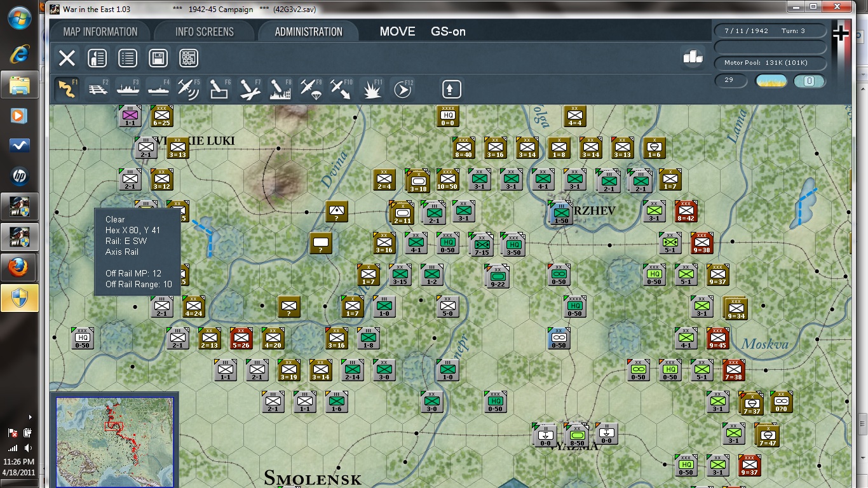Select the 9=34 unit counter
868x488 pixels.
pos(735,308)
